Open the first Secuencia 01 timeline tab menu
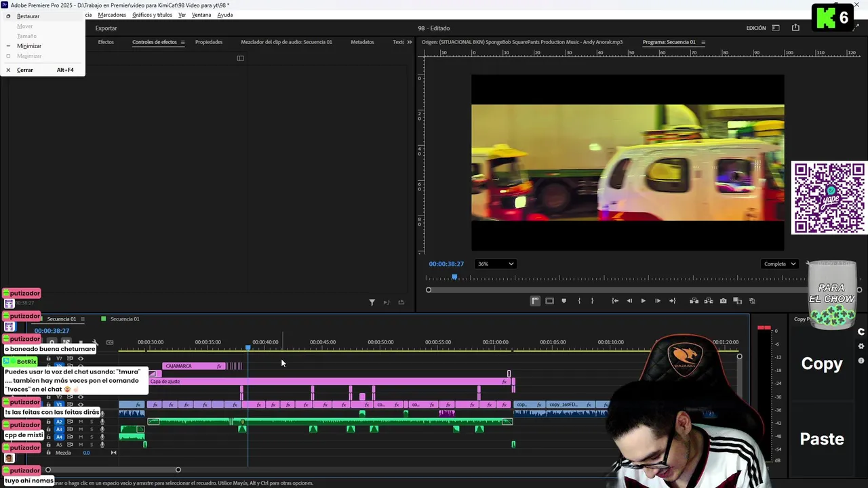Image resolution: width=868 pixels, height=488 pixels. coord(83,319)
